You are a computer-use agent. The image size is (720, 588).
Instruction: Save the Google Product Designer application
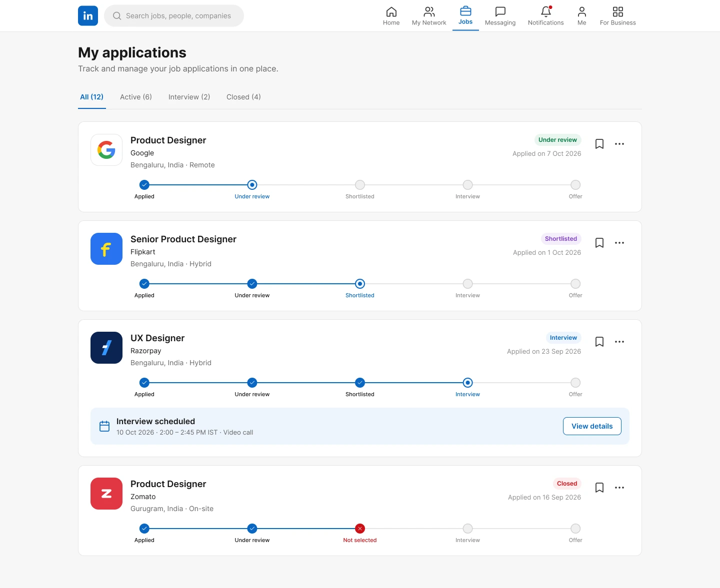[599, 144]
